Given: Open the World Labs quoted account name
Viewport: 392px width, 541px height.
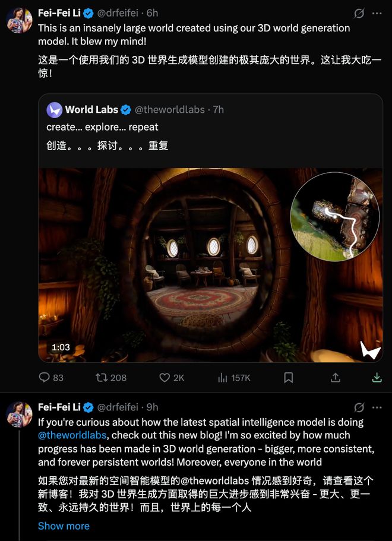Looking at the screenshot, I should (x=91, y=109).
